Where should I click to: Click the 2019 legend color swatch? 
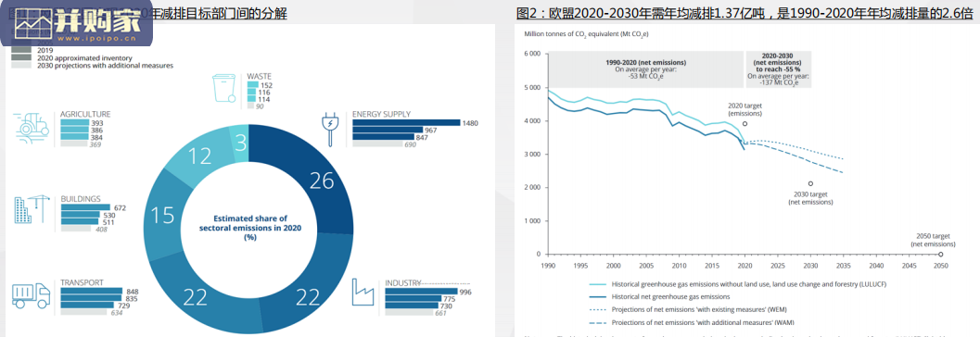pyautogui.click(x=22, y=51)
